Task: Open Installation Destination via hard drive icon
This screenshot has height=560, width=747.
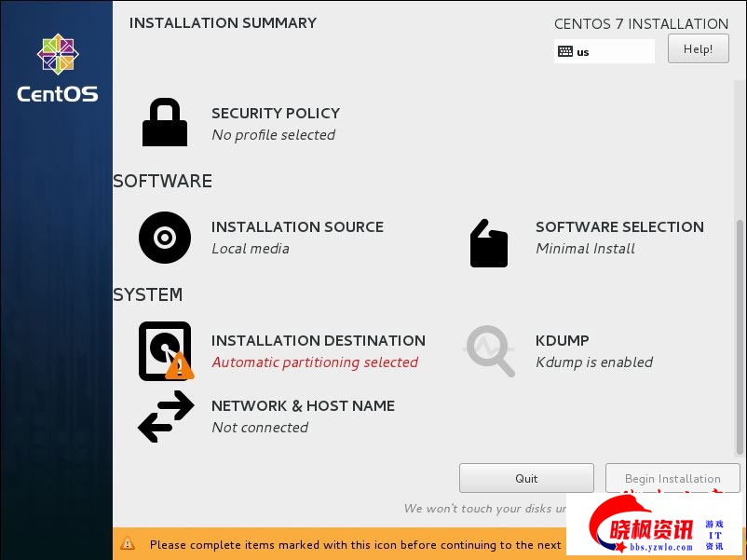Action: (165, 351)
